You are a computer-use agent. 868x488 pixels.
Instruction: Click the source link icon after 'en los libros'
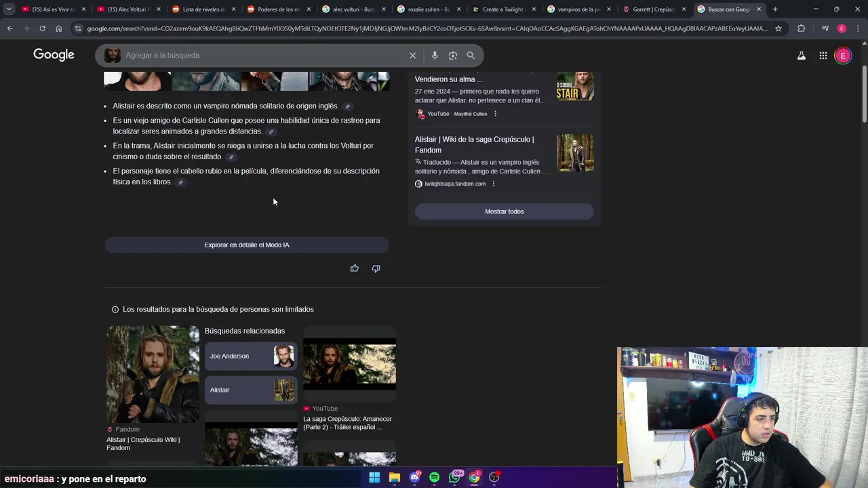[181, 182]
